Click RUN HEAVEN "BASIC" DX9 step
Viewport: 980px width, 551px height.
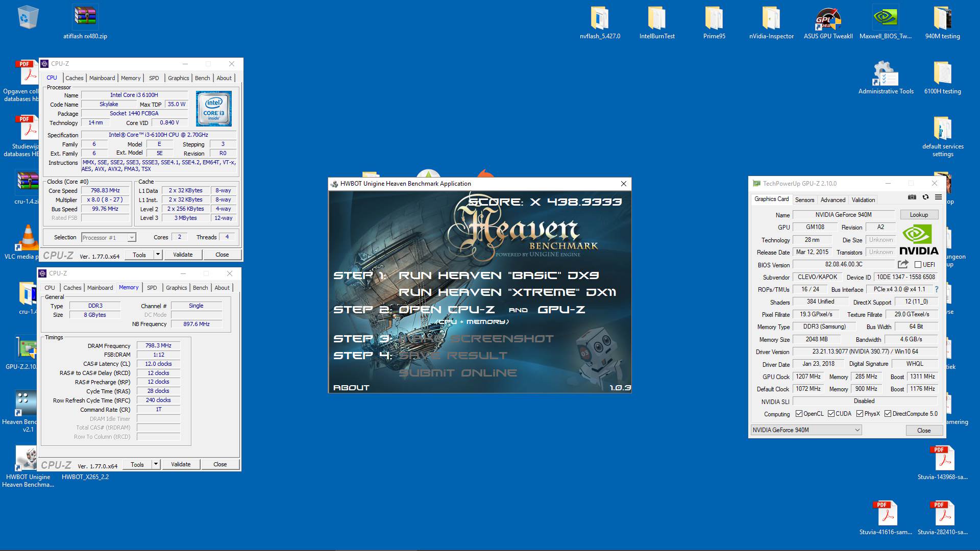coord(499,275)
